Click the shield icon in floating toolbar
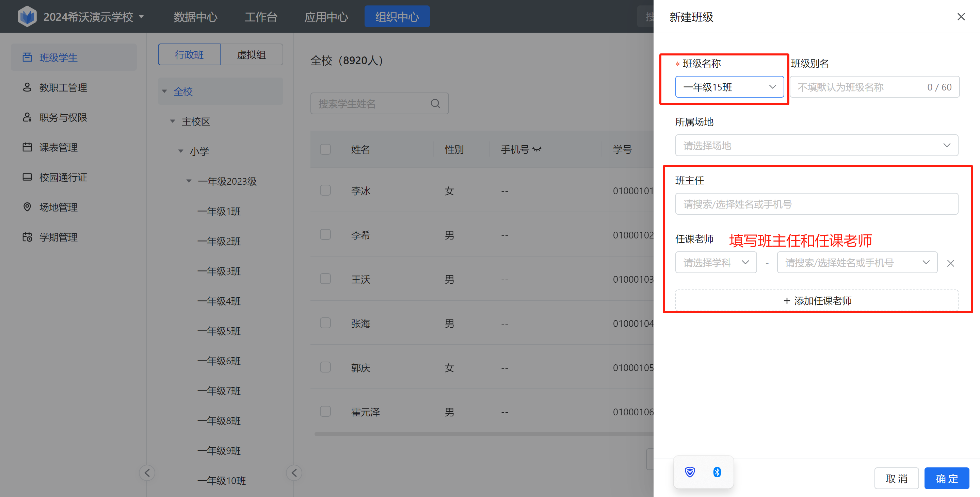Viewport: 980px width, 497px height. click(x=690, y=472)
